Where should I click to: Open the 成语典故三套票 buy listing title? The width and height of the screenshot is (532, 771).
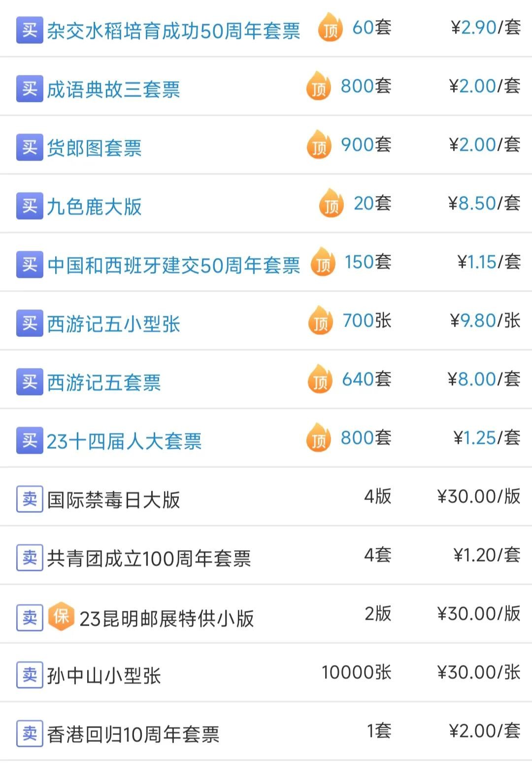(x=113, y=90)
